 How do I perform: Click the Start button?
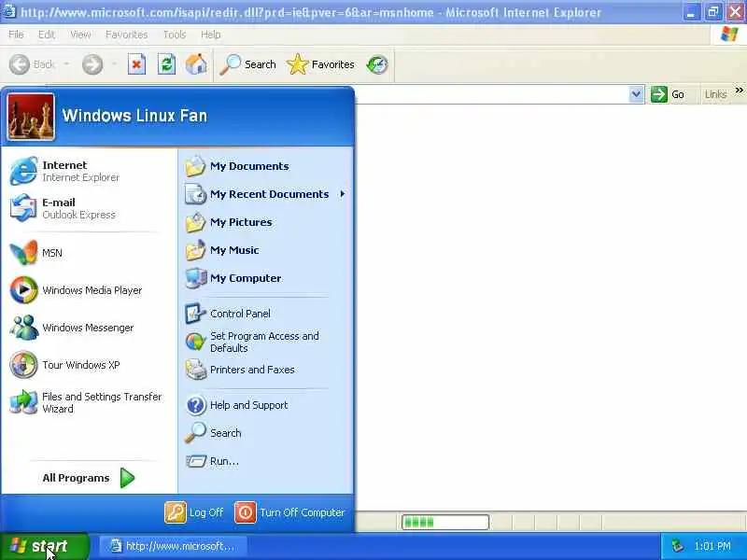[44, 546]
